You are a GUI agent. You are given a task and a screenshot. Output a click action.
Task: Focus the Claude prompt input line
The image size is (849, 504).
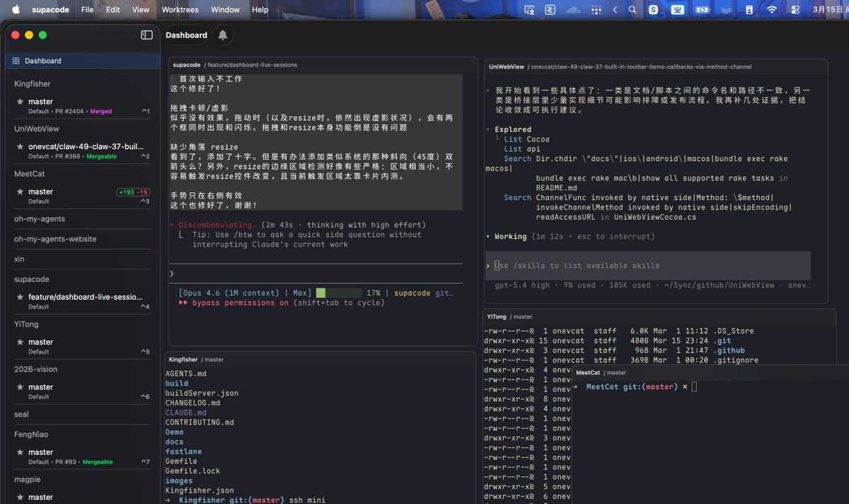click(316, 273)
